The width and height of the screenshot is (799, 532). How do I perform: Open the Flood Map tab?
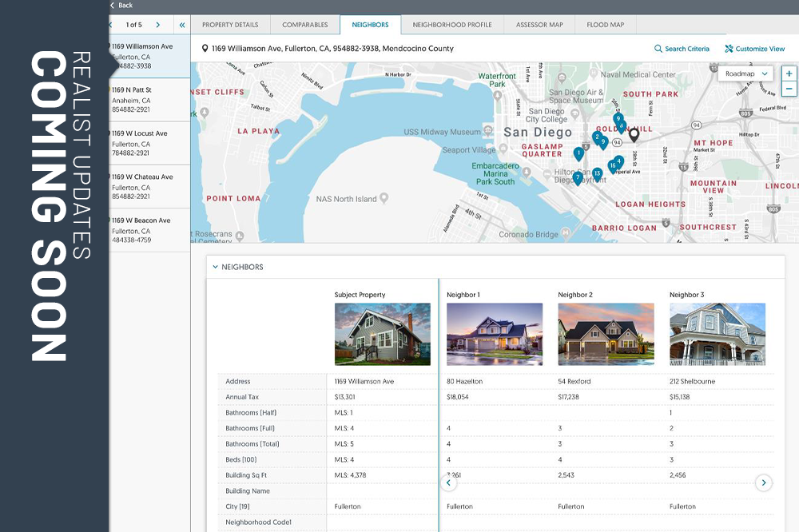click(x=606, y=25)
